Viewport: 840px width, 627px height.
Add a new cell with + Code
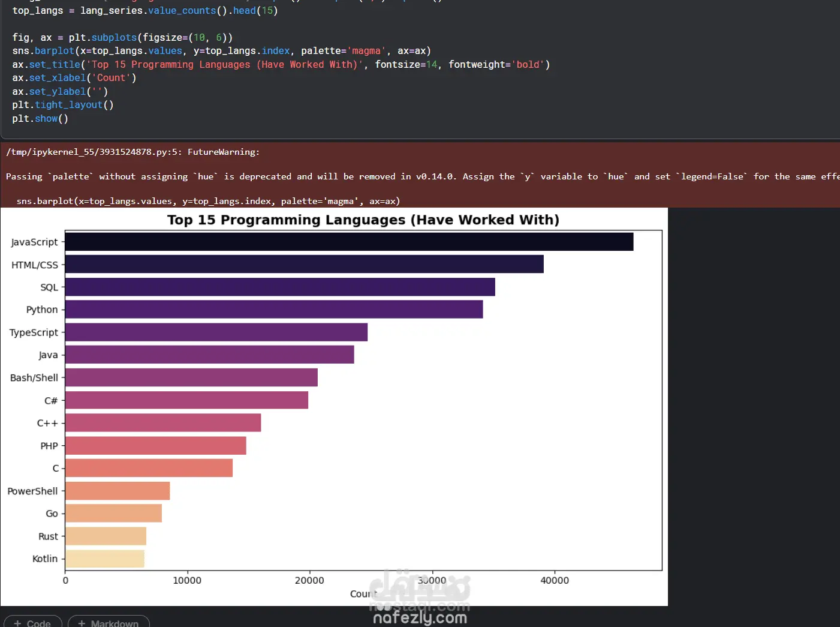coord(33,622)
